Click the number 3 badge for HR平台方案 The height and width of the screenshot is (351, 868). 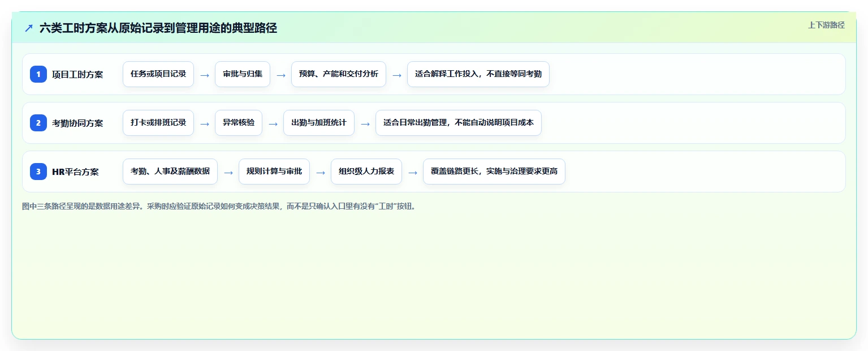38,172
